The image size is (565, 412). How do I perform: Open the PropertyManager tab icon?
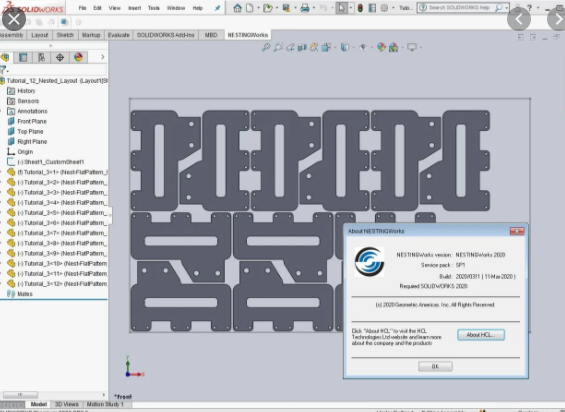click(x=23, y=57)
